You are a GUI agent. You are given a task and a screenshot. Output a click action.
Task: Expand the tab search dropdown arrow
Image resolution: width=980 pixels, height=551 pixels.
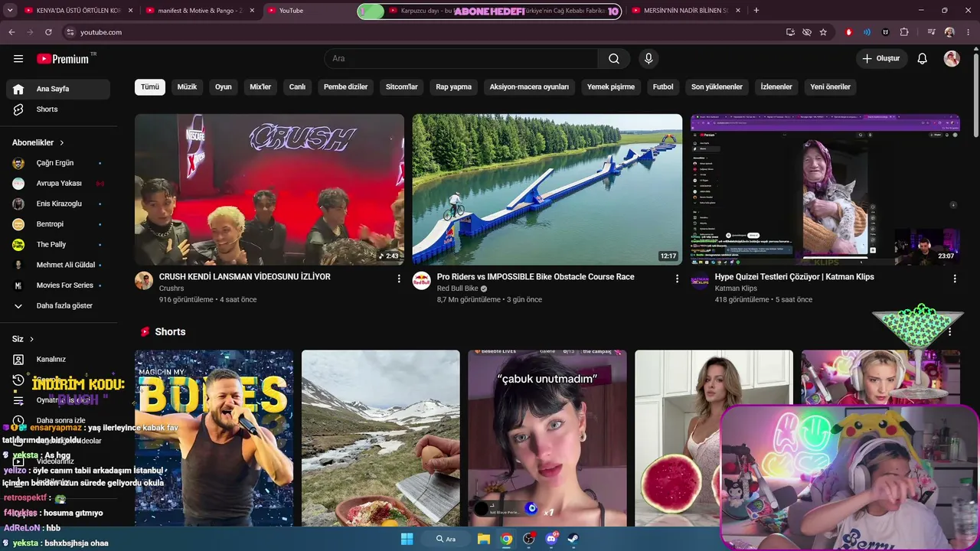10,11
